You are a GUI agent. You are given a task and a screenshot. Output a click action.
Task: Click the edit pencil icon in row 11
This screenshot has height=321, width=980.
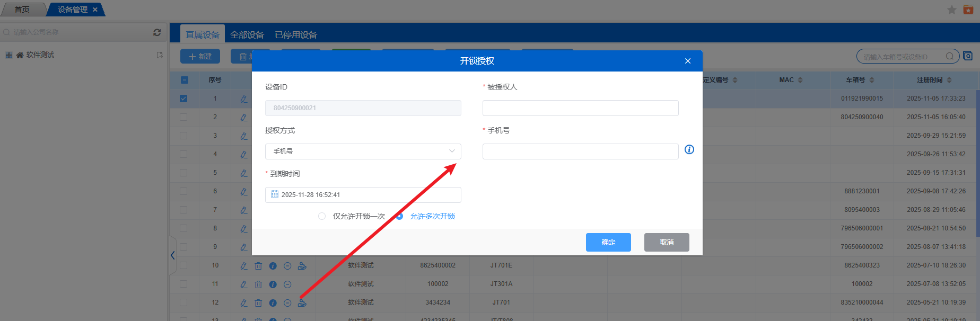[243, 284]
